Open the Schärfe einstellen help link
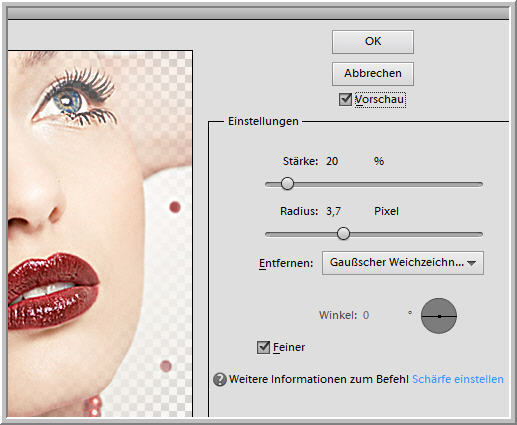The image size is (517, 425). pos(458,379)
